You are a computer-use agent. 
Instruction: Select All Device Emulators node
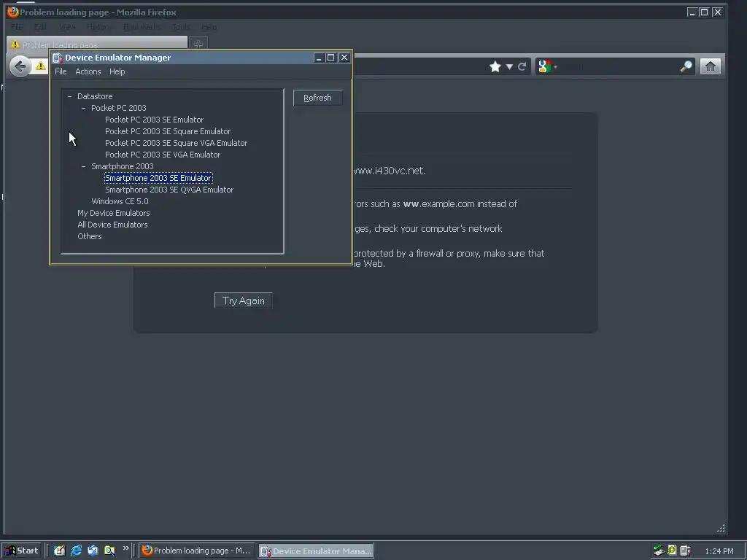pos(112,225)
